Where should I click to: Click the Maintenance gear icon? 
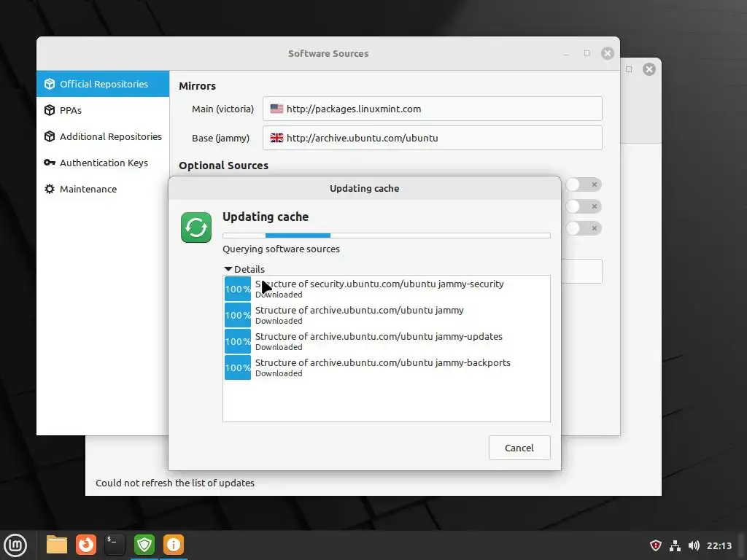[x=50, y=189]
